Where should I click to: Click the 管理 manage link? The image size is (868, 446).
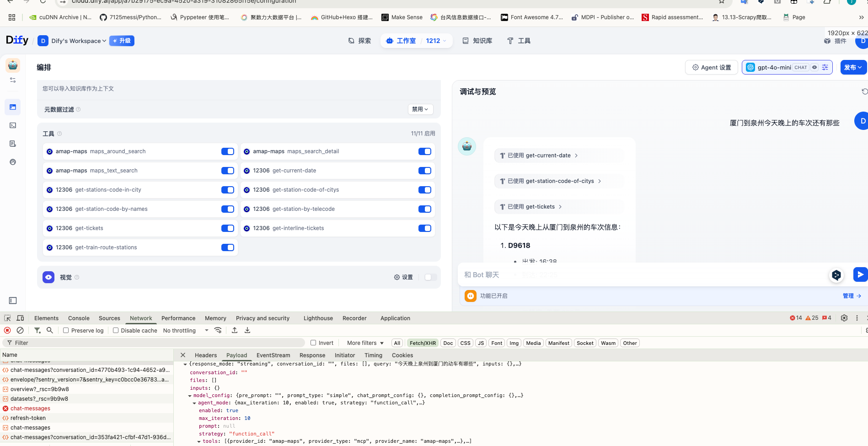(x=852, y=296)
